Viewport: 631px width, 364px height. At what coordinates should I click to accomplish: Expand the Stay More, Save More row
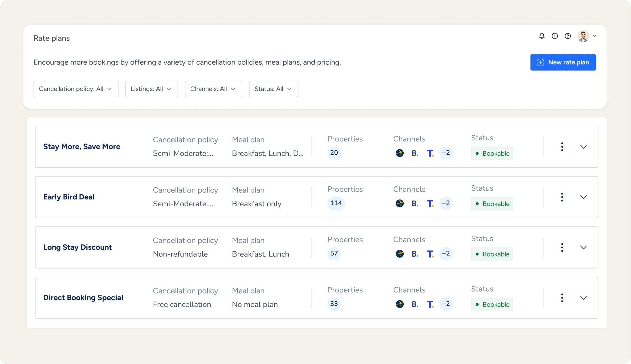[x=583, y=147]
